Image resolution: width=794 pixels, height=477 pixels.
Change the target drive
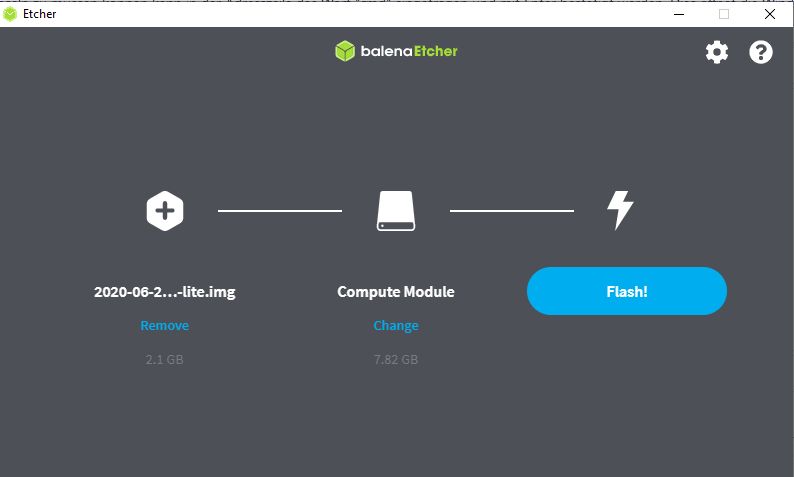[x=396, y=326]
